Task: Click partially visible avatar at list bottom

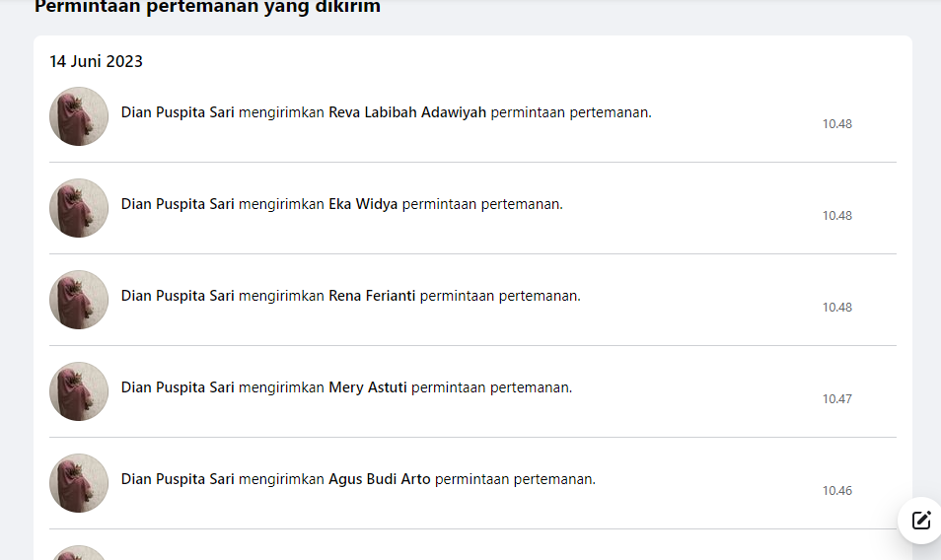Action: [x=79, y=553]
